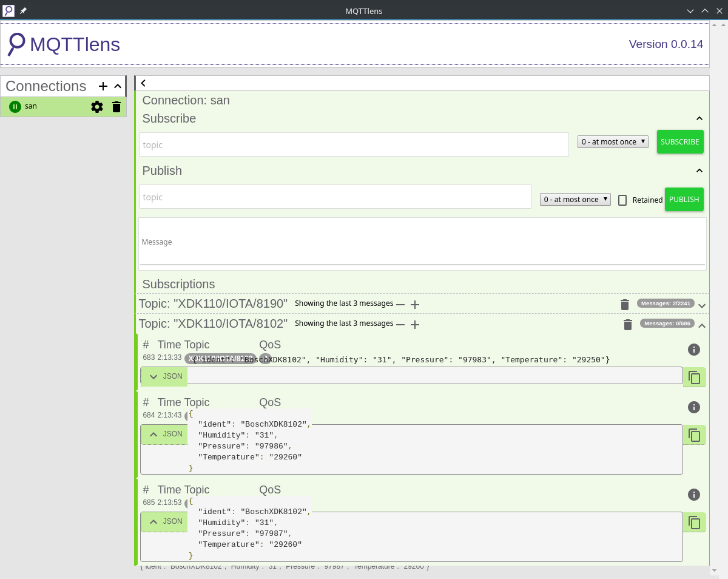Viewport: 728px width, 579px height.
Task: Show info for message 685
Action: coord(695,495)
